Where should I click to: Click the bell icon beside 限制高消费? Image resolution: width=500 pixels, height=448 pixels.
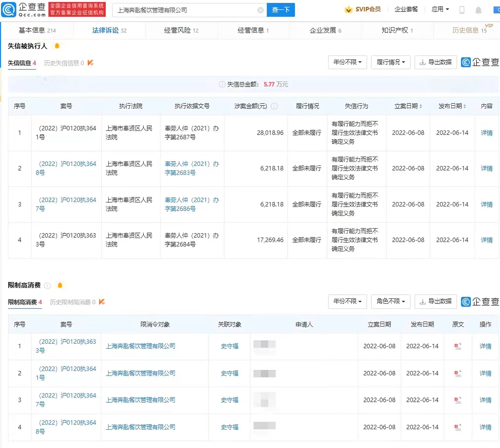(60, 285)
